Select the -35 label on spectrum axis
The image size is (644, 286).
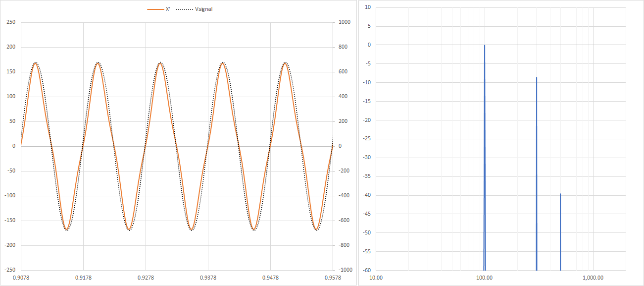point(367,176)
